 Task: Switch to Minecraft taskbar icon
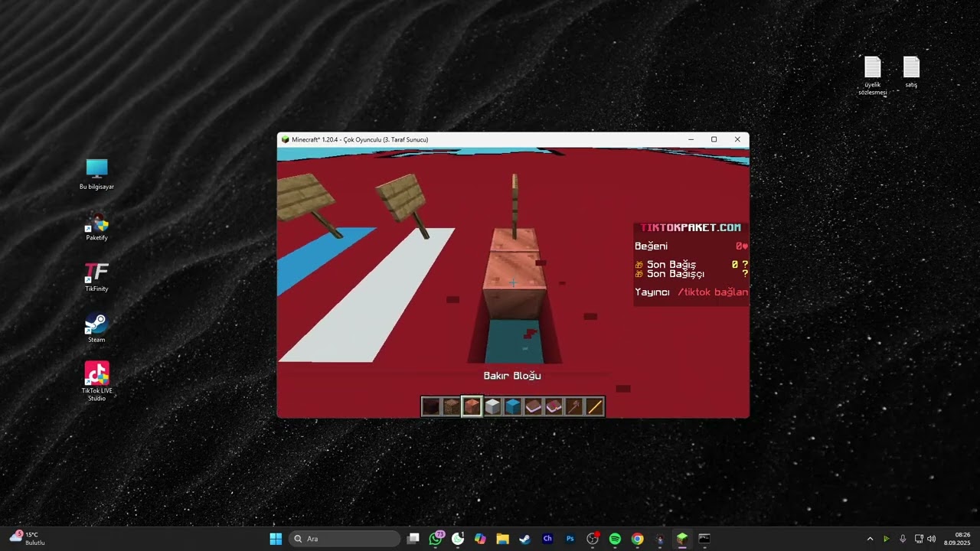[x=682, y=539]
